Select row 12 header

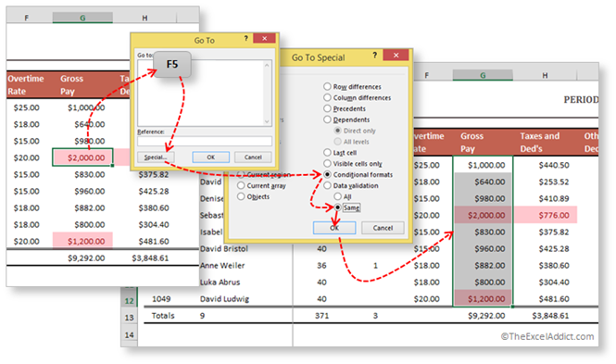(x=129, y=301)
